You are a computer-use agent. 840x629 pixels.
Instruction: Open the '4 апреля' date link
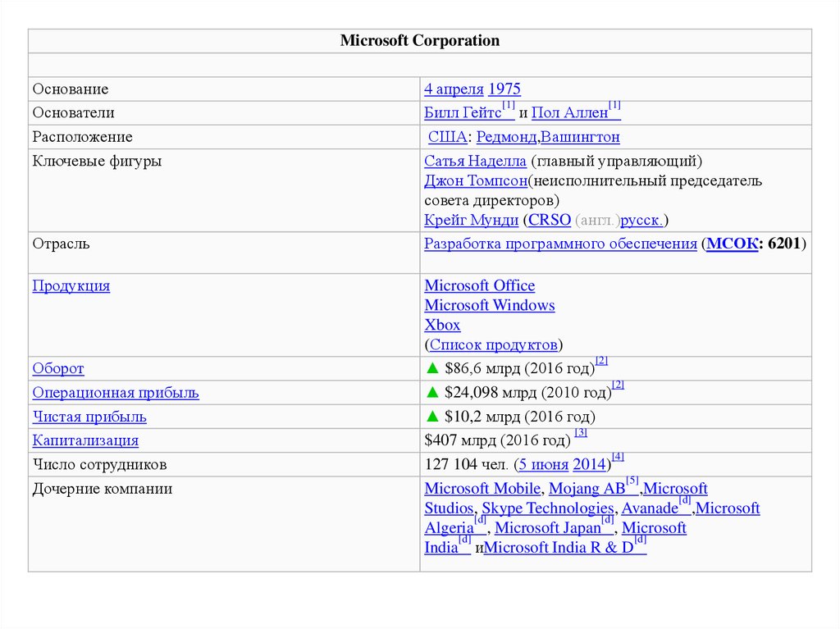pos(454,89)
